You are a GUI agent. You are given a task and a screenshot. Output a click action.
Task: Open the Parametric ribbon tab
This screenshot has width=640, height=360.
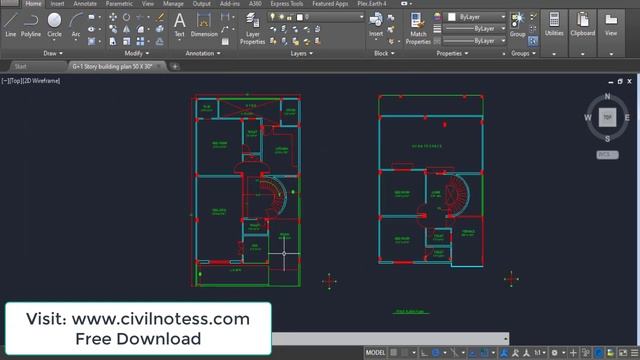click(119, 4)
